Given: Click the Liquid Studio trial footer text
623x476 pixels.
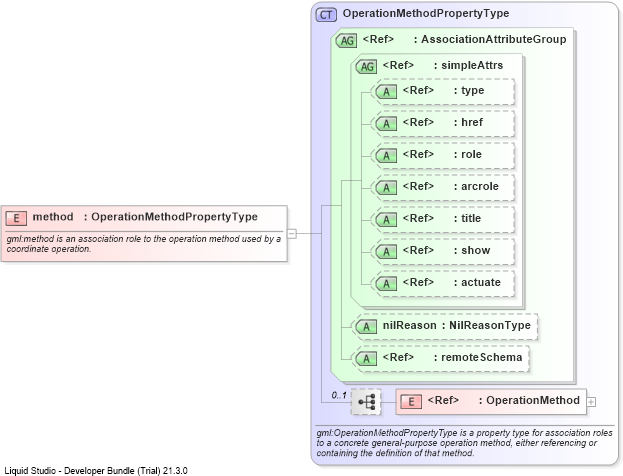Looking at the screenshot, I should click(96, 471).
